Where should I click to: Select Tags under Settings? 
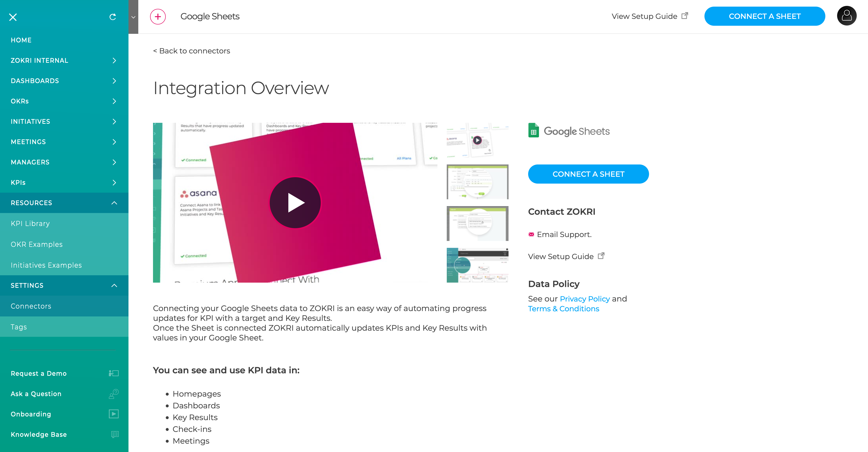64,327
